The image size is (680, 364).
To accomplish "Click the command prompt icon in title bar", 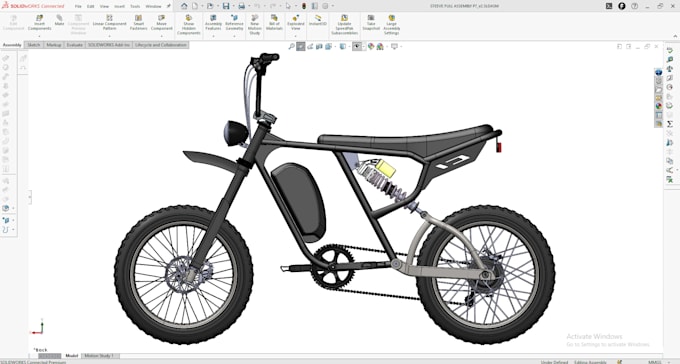I will [609, 6].
